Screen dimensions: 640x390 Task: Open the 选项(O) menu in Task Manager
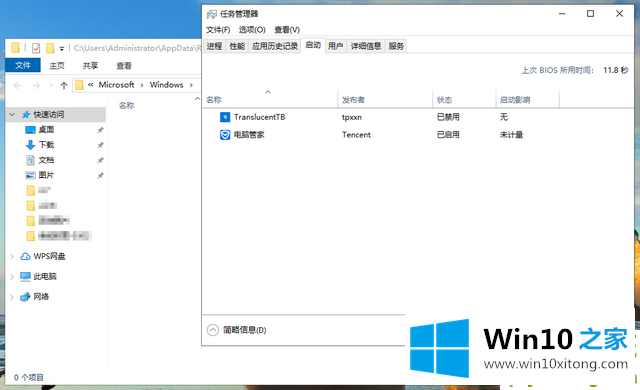(x=252, y=30)
